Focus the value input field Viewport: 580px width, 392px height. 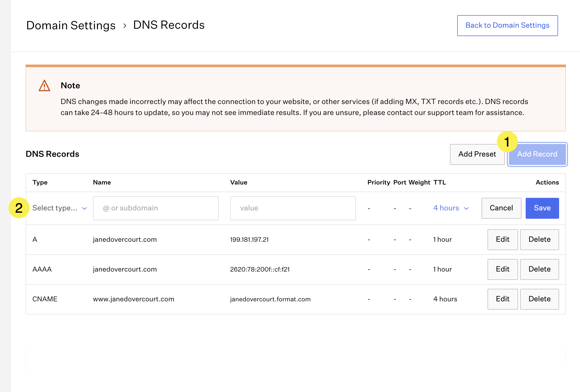[x=293, y=208]
